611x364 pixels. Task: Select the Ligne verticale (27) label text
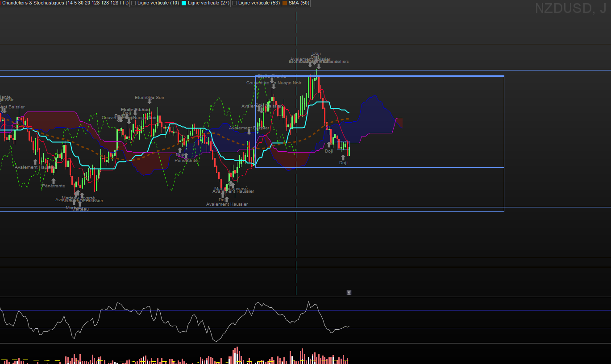208,3
